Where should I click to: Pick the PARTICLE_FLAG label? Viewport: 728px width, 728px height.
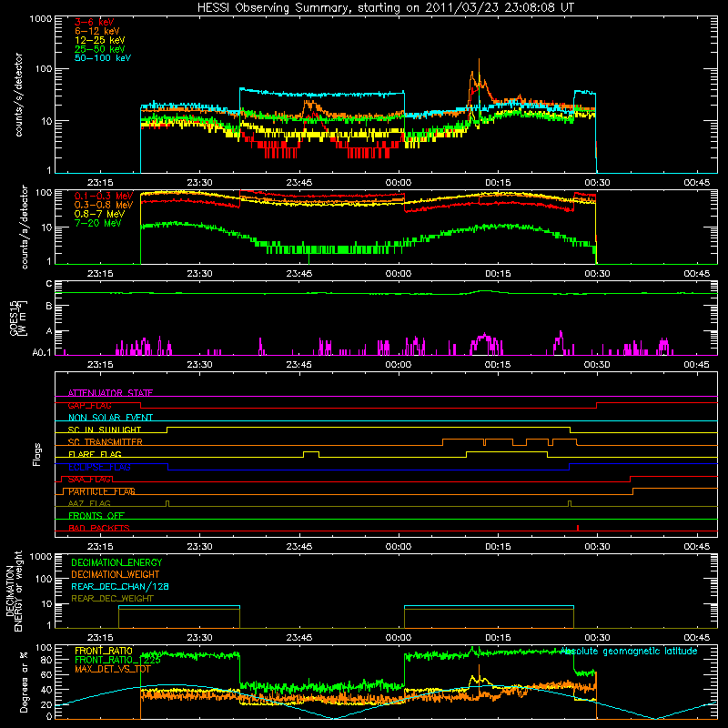point(102,491)
